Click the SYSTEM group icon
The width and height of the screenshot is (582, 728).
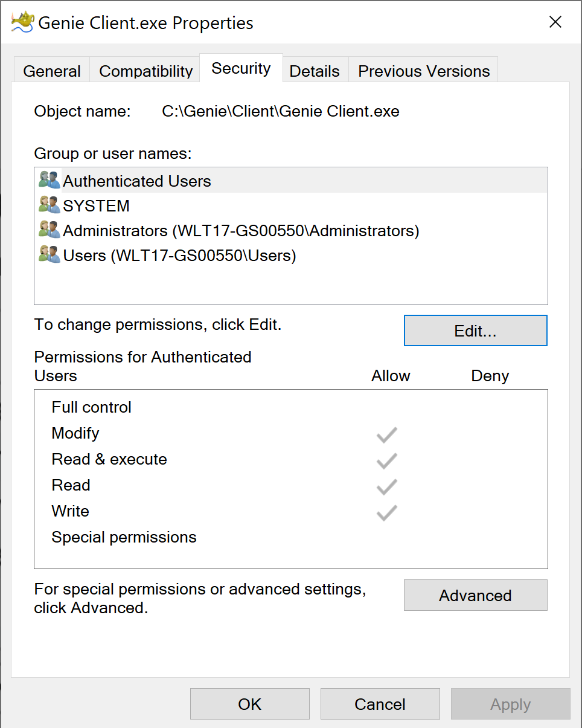[49, 205]
